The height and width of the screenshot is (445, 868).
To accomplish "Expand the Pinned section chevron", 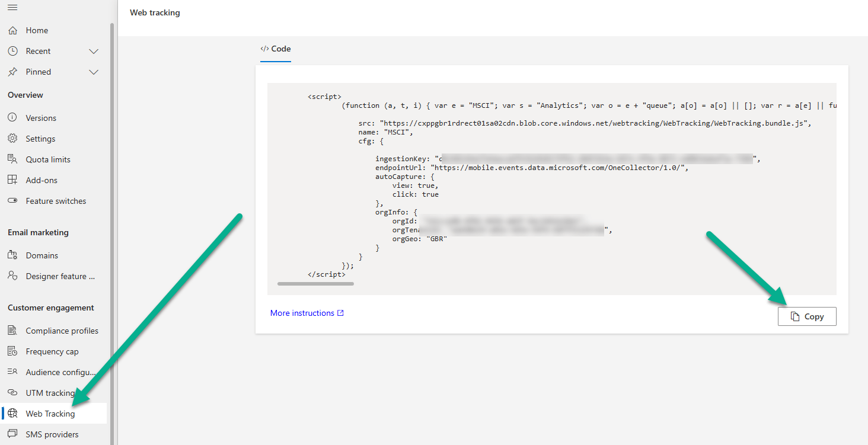I will pyautogui.click(x=94, y=72).
